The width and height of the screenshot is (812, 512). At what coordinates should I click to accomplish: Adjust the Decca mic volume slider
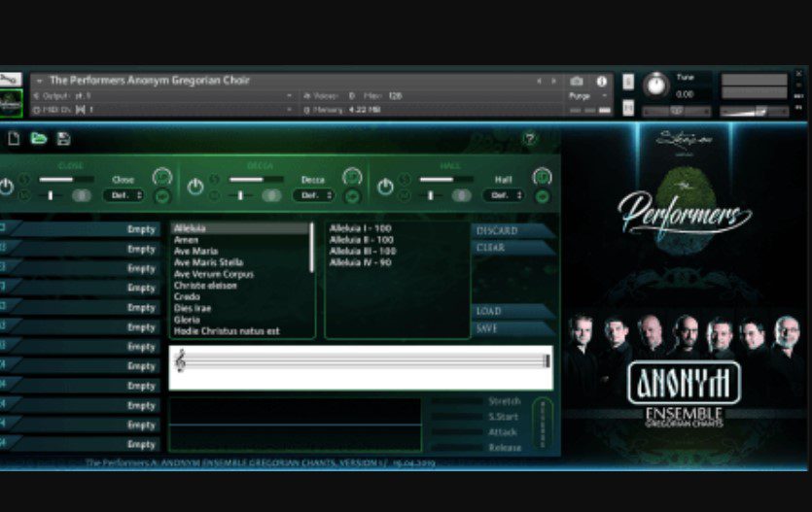(x=257, y=180)
